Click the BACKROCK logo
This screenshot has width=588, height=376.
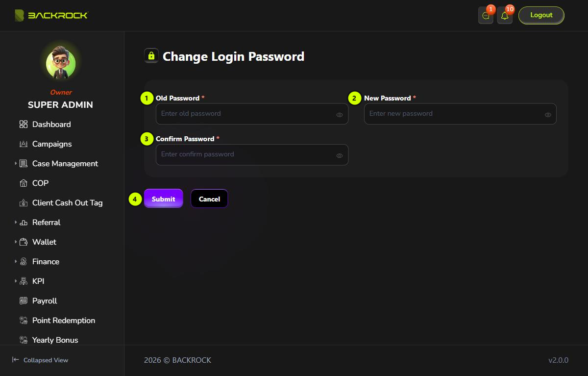pos(51,15)
